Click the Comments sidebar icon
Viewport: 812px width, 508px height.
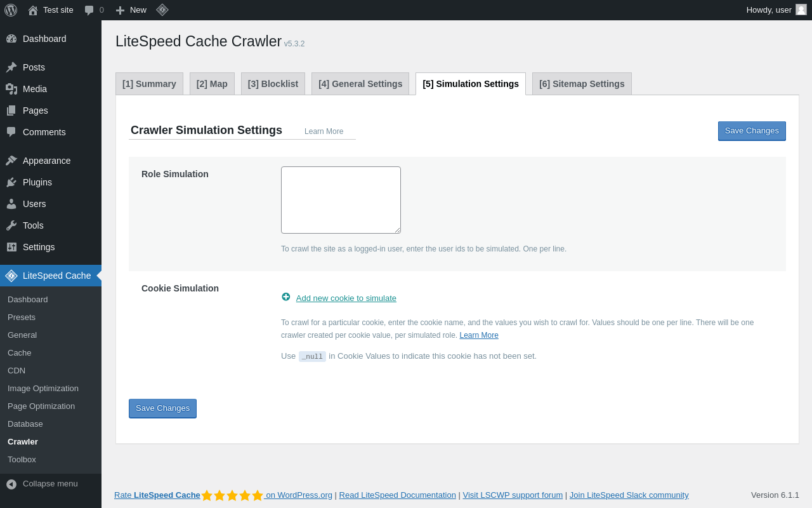click(11, 132)
